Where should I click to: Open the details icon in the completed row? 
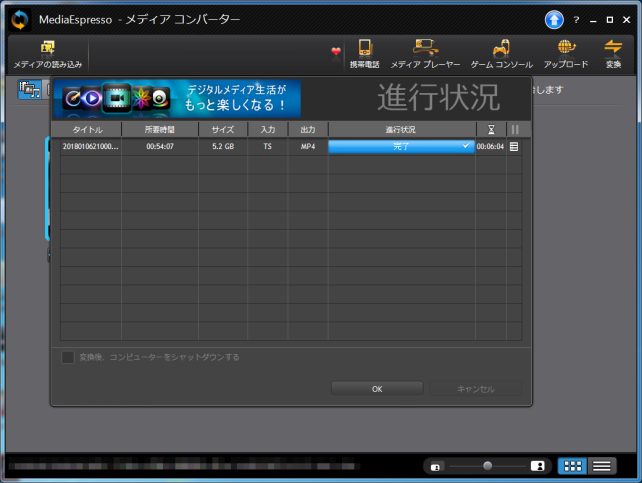514,146
